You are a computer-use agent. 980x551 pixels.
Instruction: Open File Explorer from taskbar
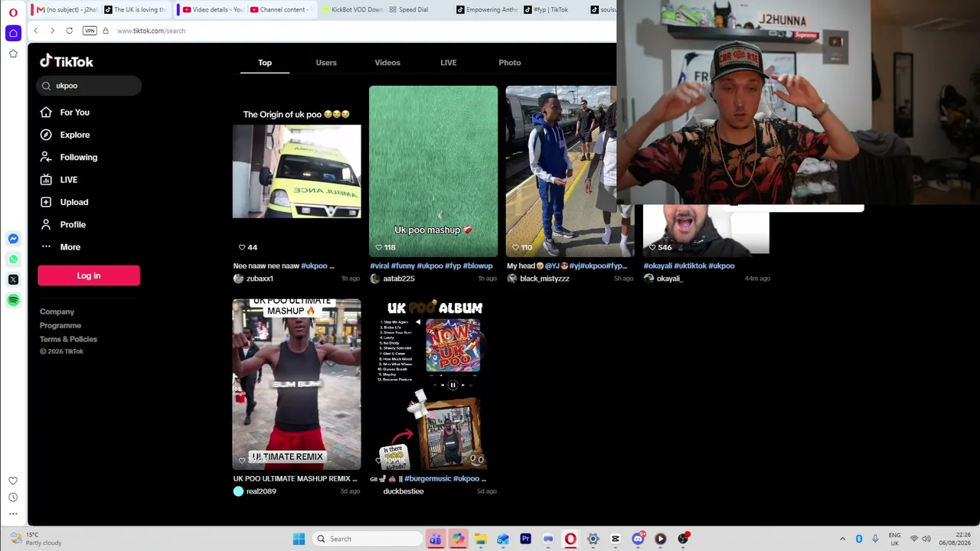point(480,539)
